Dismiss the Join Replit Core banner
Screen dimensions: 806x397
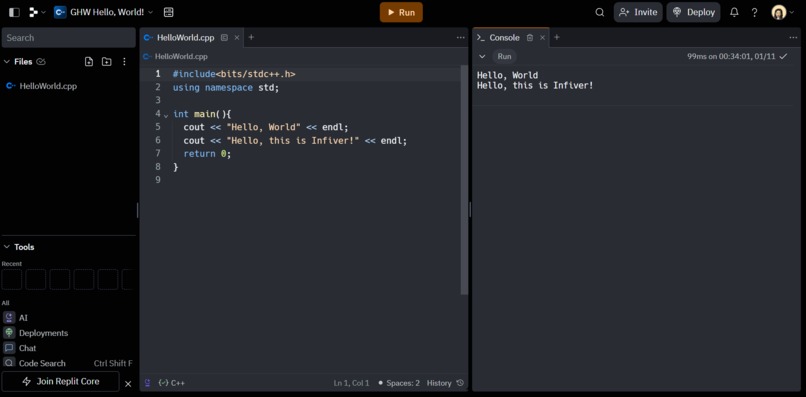click(129, 384)
